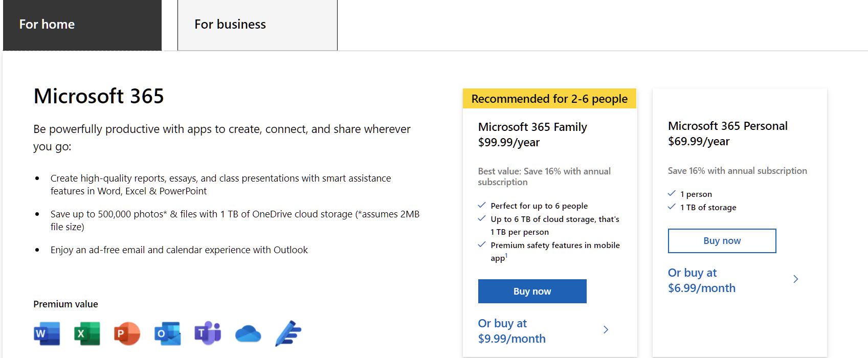Click the chevron beside $6.99/month
Viewport: 868px width, 358px height.
pyautogui.click(x=795, y=279)
